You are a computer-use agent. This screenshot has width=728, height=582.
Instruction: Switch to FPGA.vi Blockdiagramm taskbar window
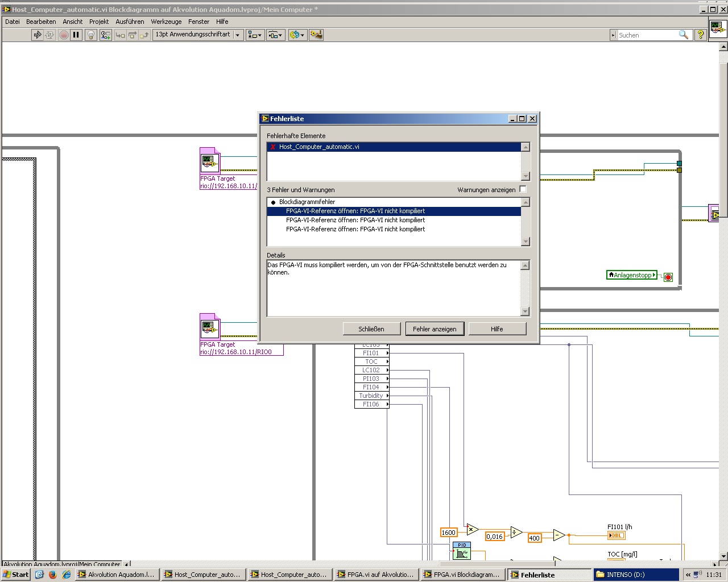pyautogui.click(x=462, y=575)
